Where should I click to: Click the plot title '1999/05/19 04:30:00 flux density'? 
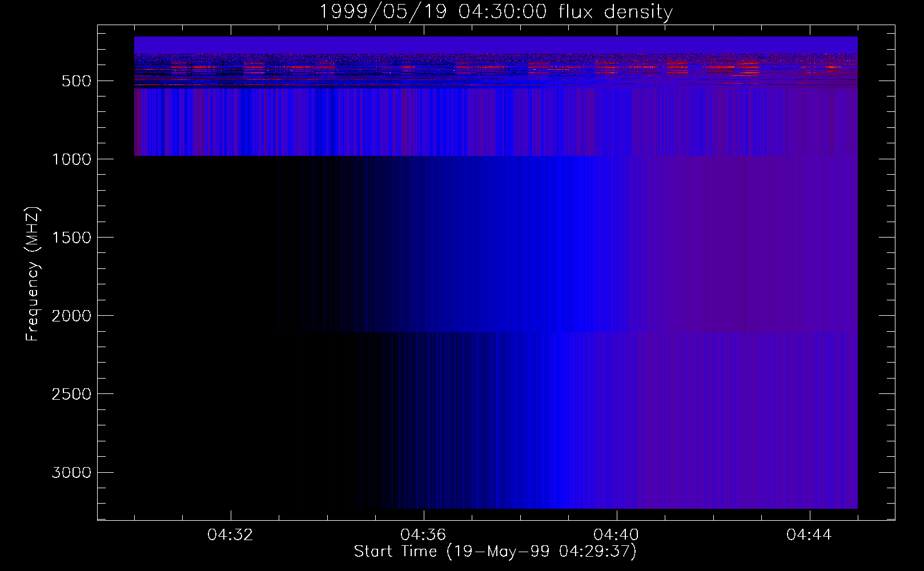[x=495, y=11]
